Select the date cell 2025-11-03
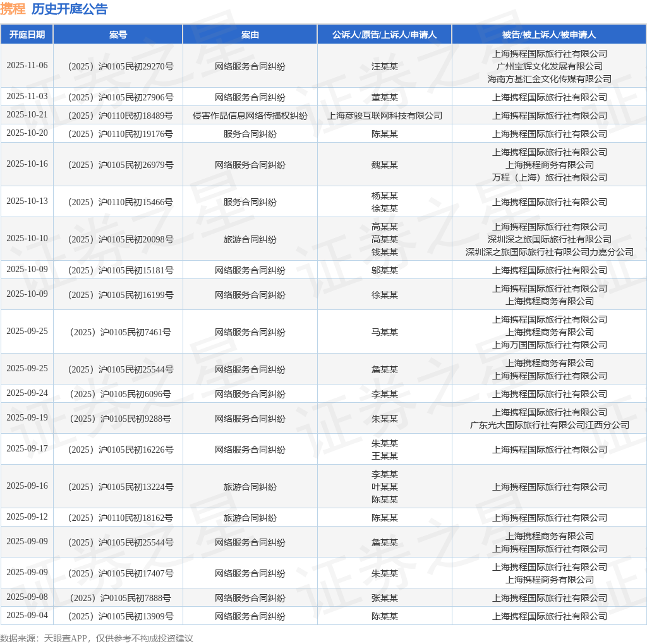Image resolution: width=647 pixels, height=644 pixels. [27, 97]
